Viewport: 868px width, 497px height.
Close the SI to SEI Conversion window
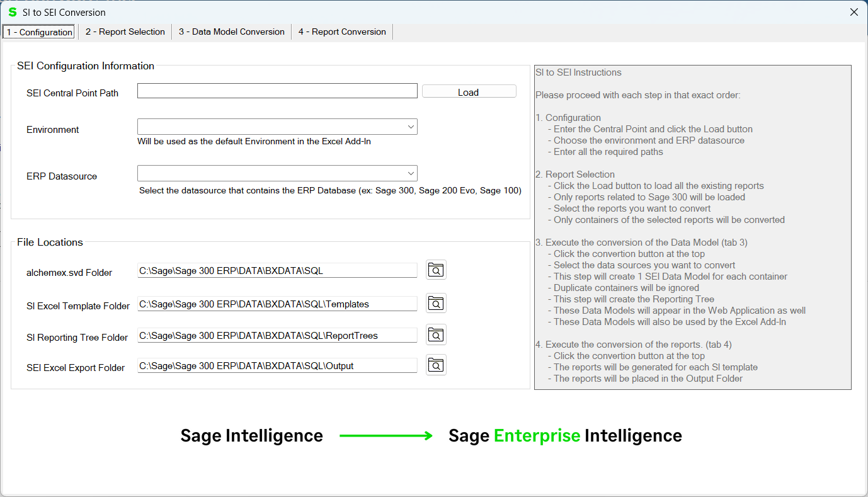pos(854,12)
